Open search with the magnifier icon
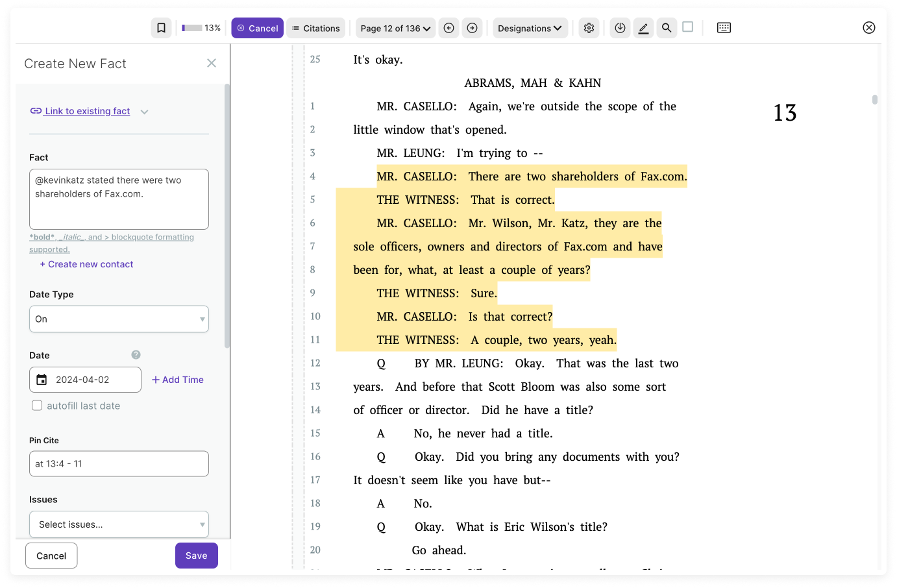The width and height of the screenshot is (897, 588). (x=667, y=27)
